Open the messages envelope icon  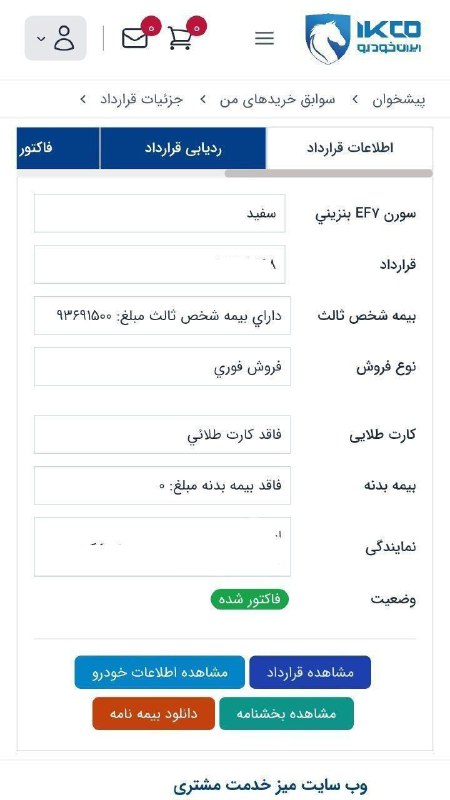point(135,38)
